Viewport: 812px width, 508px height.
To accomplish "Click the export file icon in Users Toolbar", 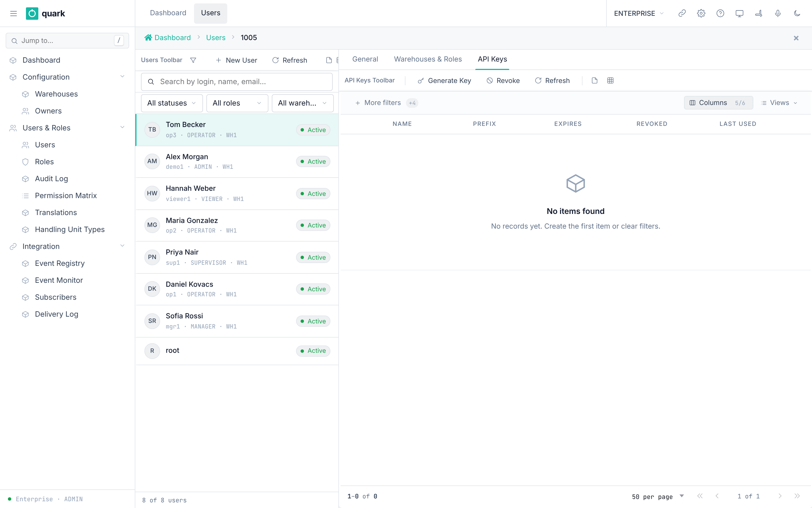I will (329, 60).
